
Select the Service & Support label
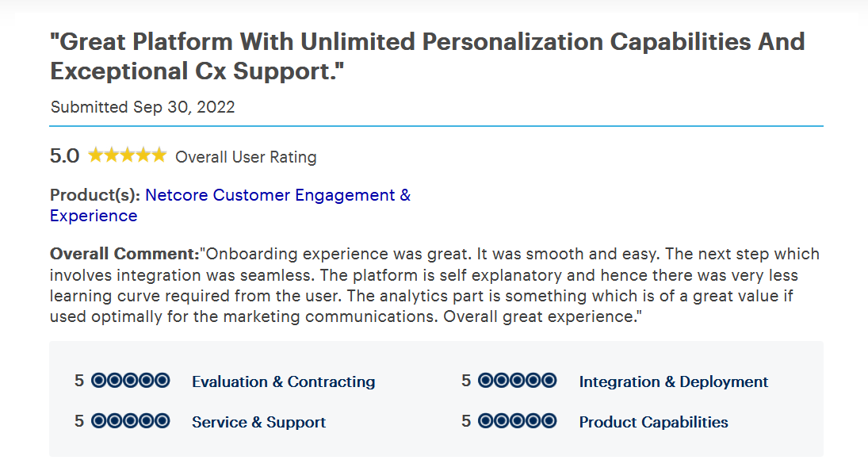coord(258,423)
